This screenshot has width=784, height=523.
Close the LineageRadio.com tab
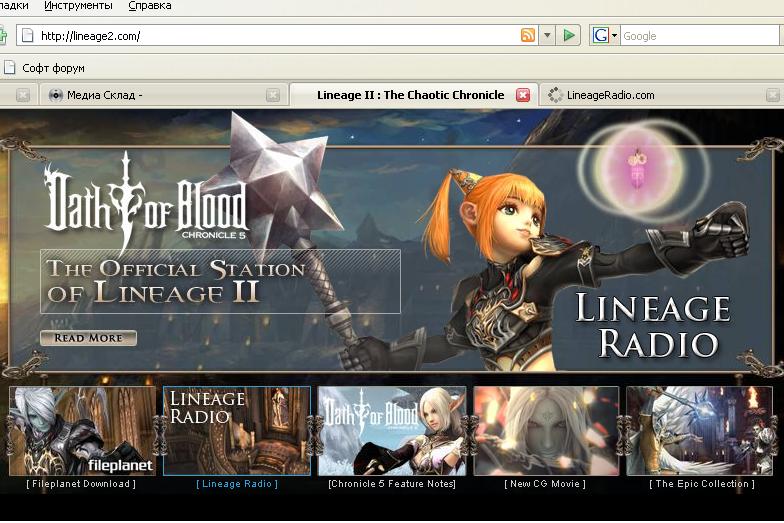pos(772,95)
